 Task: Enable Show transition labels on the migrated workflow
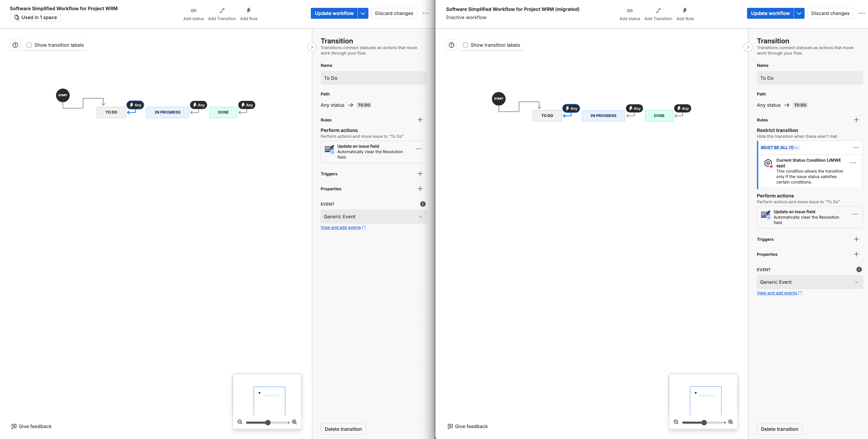coord(465,45)
